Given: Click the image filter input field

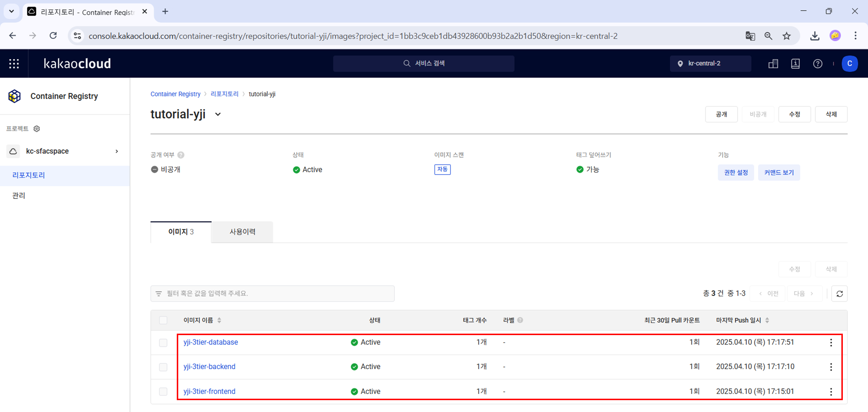Looking at the screenshot, I should click(x=272, y=293).
